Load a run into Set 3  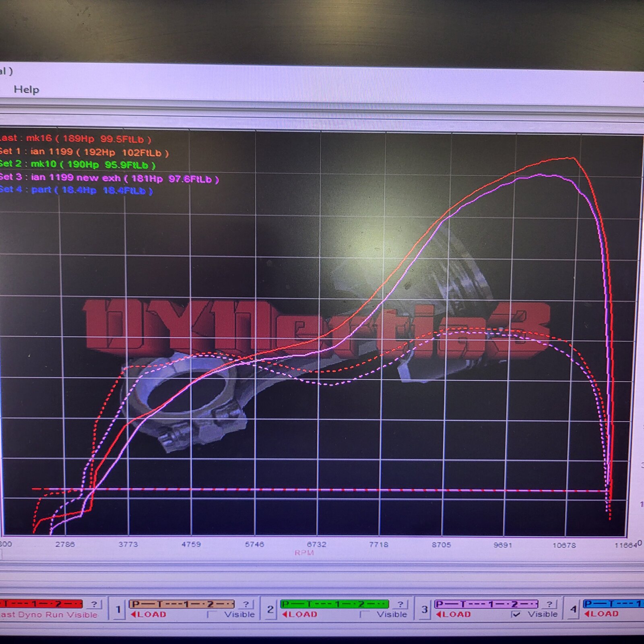(x=453, y=615)
